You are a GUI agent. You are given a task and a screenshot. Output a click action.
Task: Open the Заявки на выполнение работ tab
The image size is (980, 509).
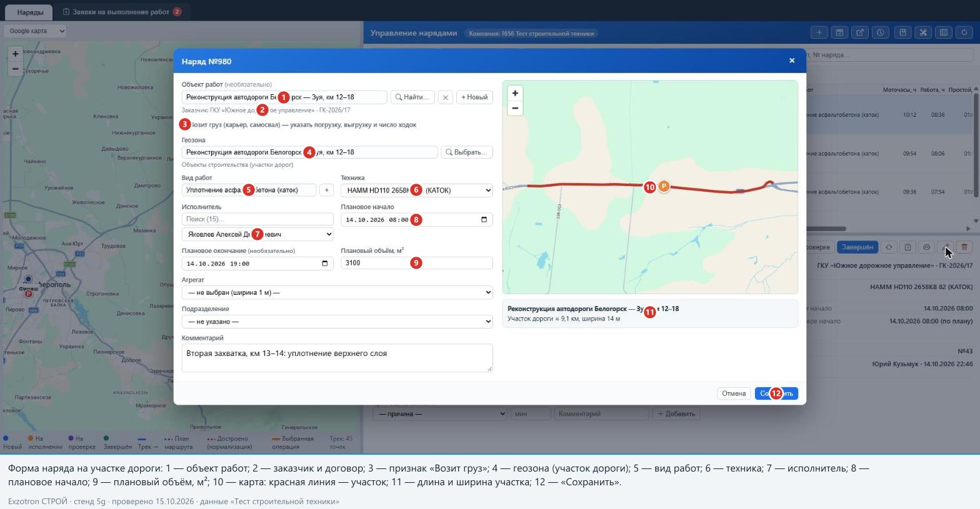point(122,12)
